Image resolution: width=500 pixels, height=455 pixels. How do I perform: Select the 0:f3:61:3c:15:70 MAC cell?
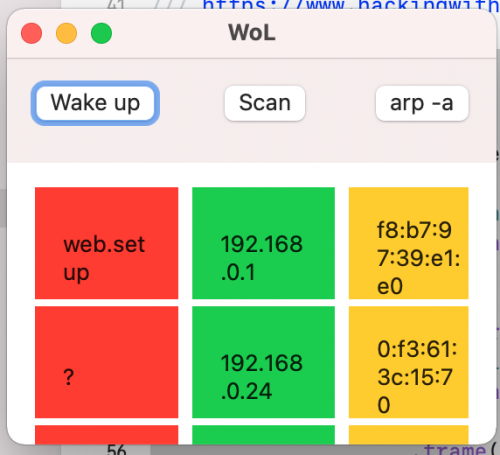409,362
